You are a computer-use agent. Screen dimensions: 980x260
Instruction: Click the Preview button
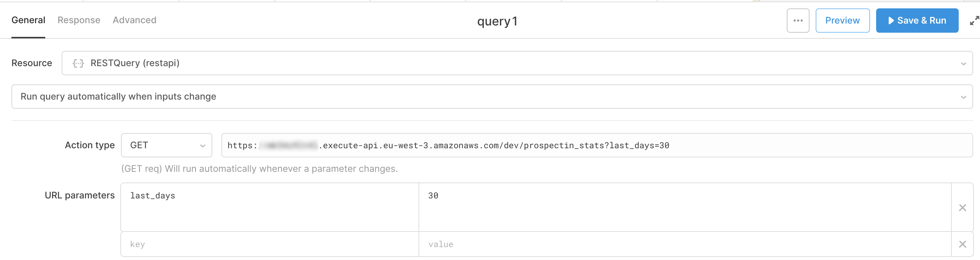[x=842, y=21]
